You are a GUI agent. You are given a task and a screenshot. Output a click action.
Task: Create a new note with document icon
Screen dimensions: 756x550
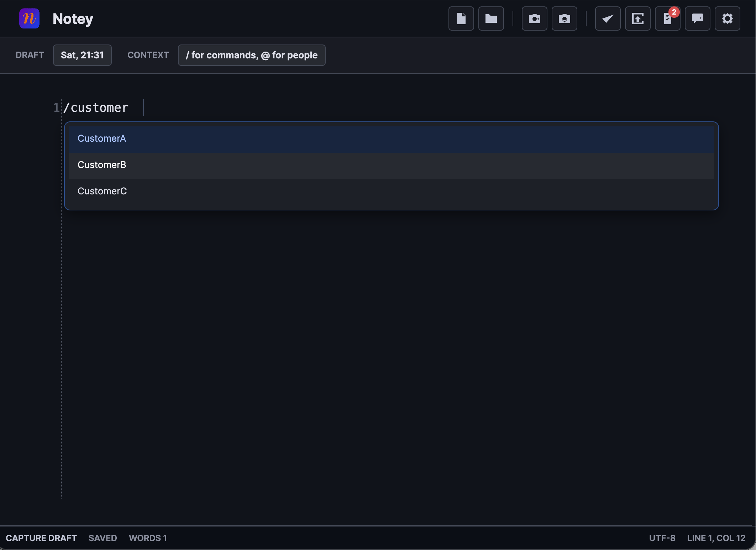click(x=461, y=19)
